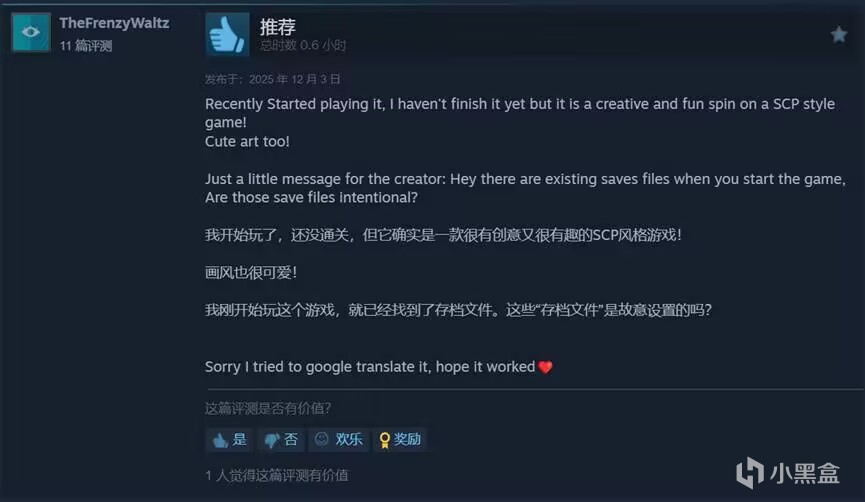The width and height of the screenshot is (865, 502).
Task: Click the 小黑盒 watermark logo icon
Action: tap(750, 473)
